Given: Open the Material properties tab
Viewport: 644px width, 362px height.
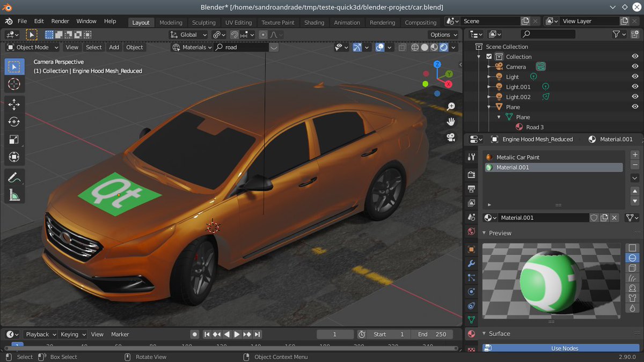Looking at the screenshot, I should [x=471, y=334].
